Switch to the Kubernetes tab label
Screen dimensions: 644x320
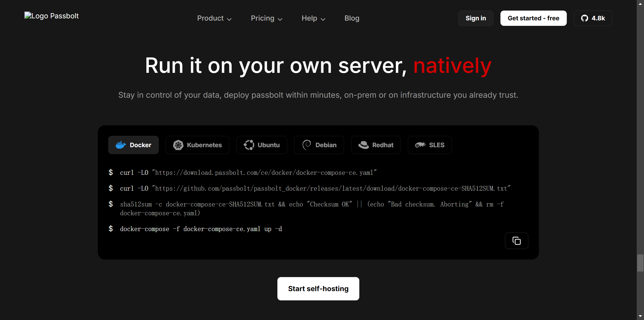point(204,145)
